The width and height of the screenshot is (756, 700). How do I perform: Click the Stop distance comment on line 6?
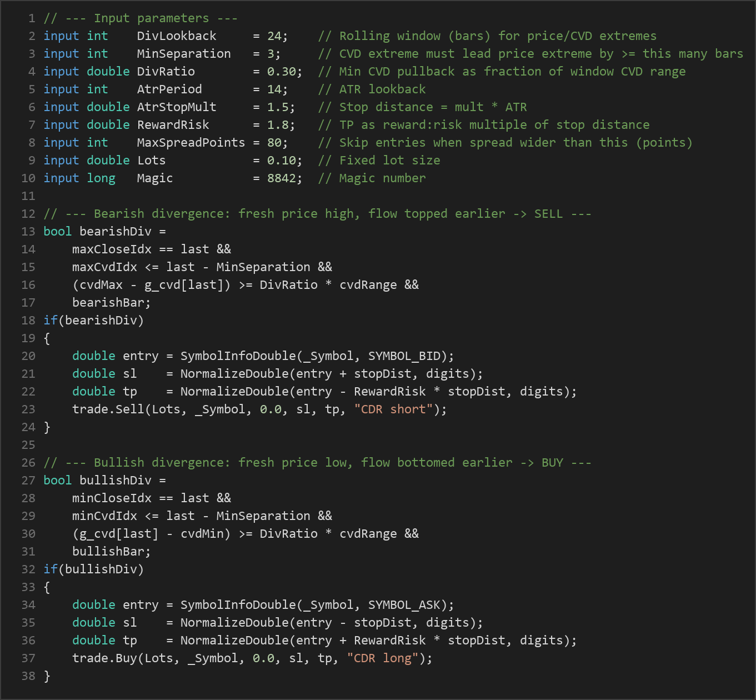pos(423,107)
